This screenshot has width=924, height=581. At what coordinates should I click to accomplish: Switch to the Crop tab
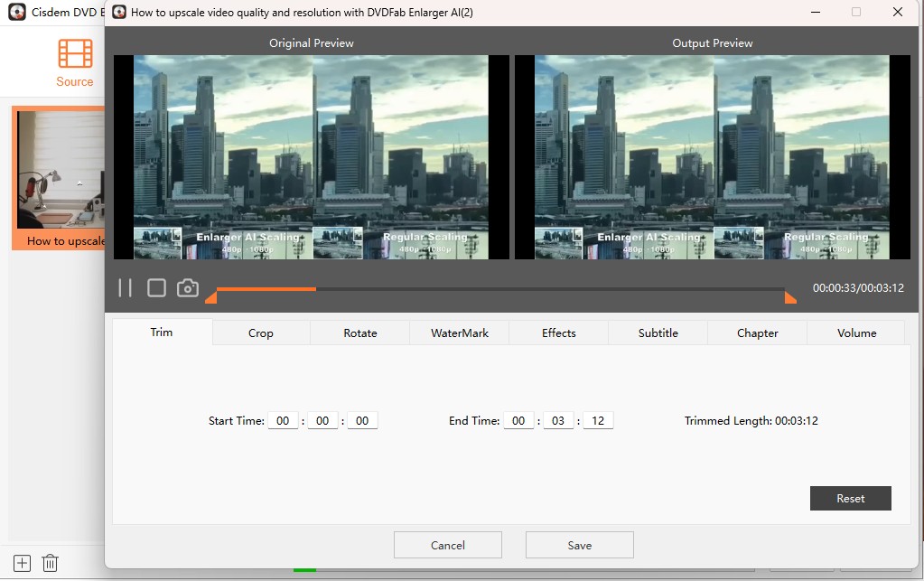tap(259, 333)
